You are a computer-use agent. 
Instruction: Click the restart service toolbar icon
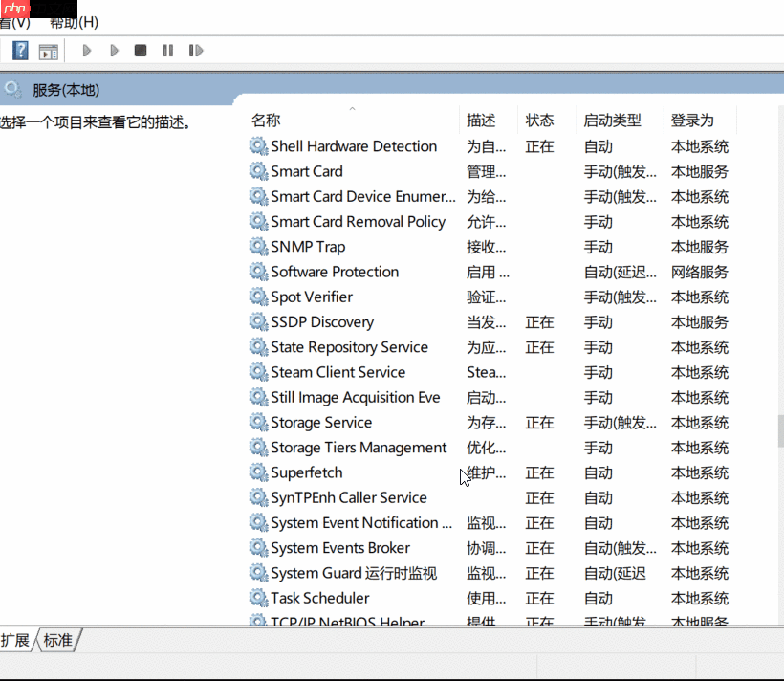194,50
